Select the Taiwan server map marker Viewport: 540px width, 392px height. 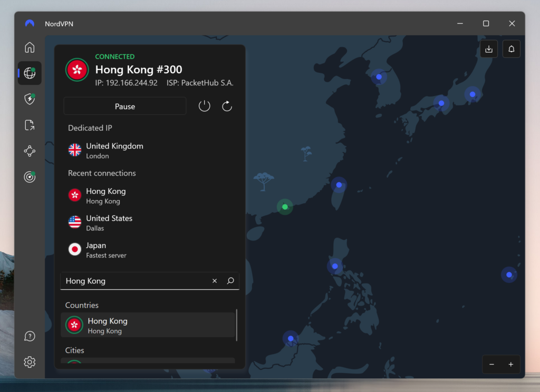pyautogui.click(x=339, y=185)
